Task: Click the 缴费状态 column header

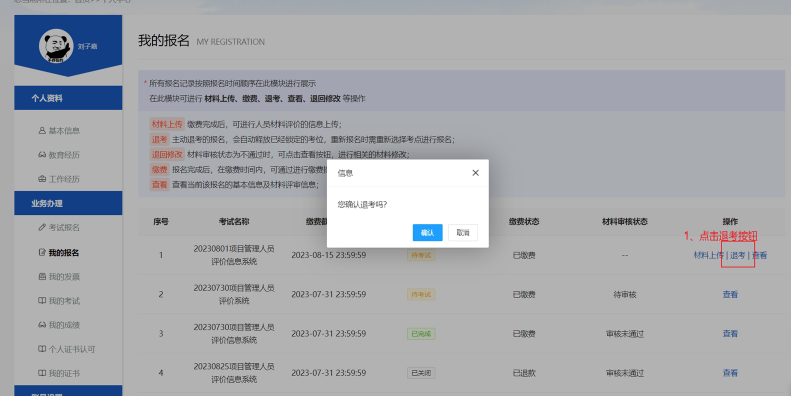Action: [524, 221]
